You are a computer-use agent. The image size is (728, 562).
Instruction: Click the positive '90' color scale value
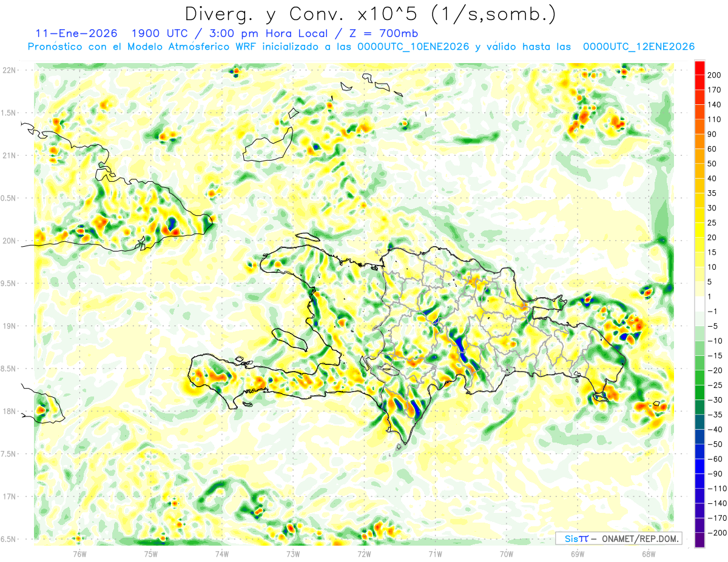(713, 134)
